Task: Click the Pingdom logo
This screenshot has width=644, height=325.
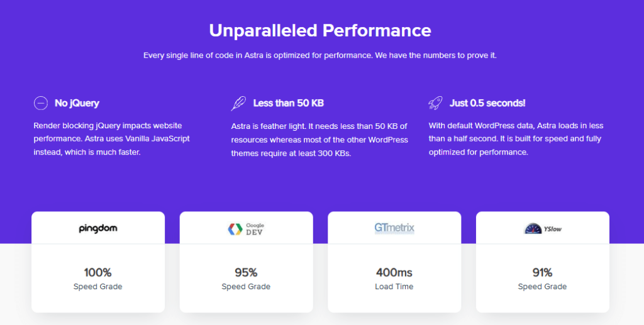Action: [98, 228]
